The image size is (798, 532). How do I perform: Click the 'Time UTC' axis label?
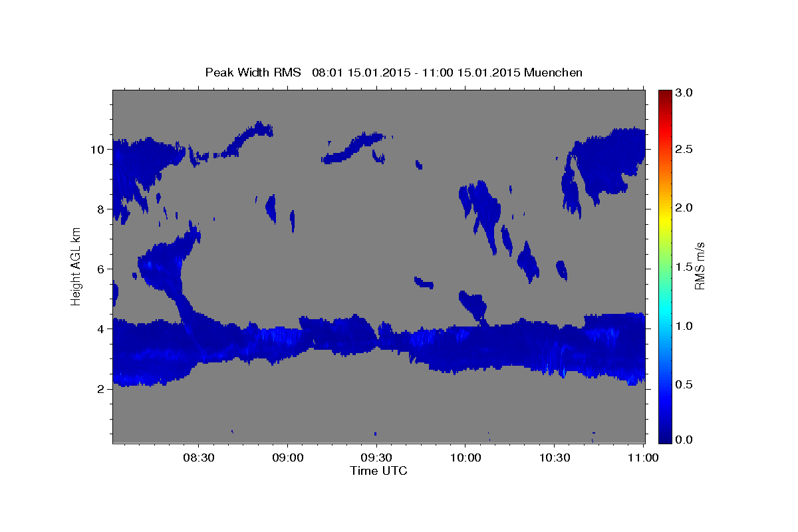click(378, 471)
